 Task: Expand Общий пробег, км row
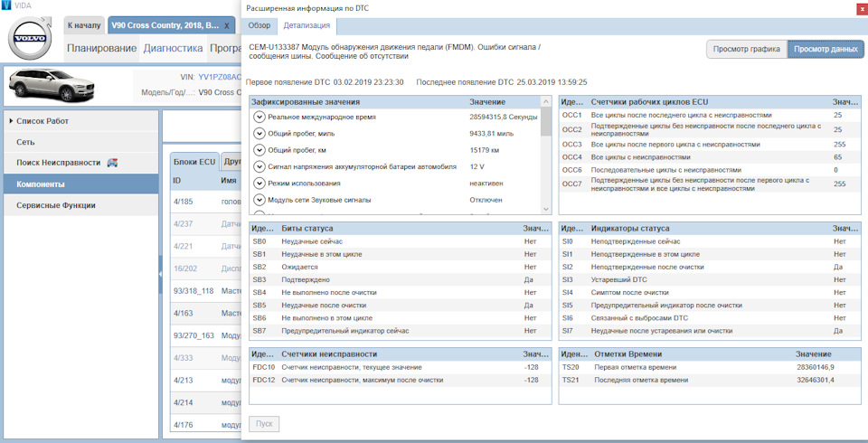(x=259, y=150)
